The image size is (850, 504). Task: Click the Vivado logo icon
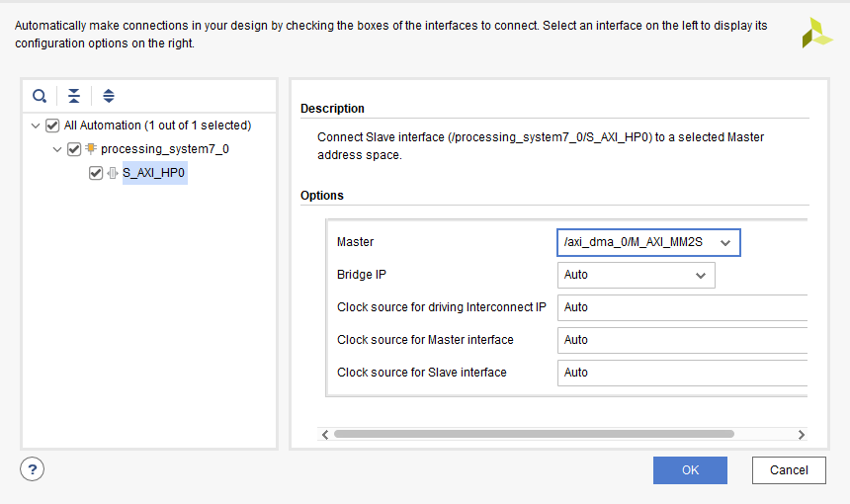(817, 33)
